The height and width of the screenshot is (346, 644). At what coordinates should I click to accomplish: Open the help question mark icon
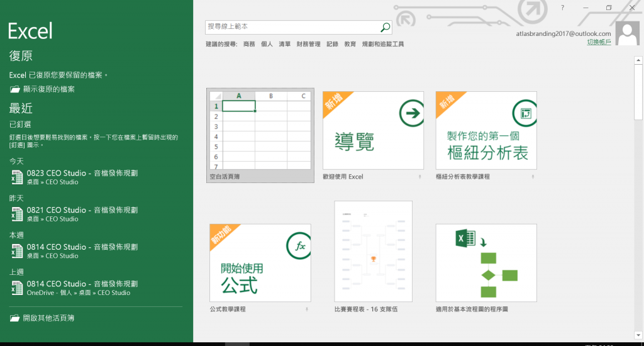click(562, 8)
